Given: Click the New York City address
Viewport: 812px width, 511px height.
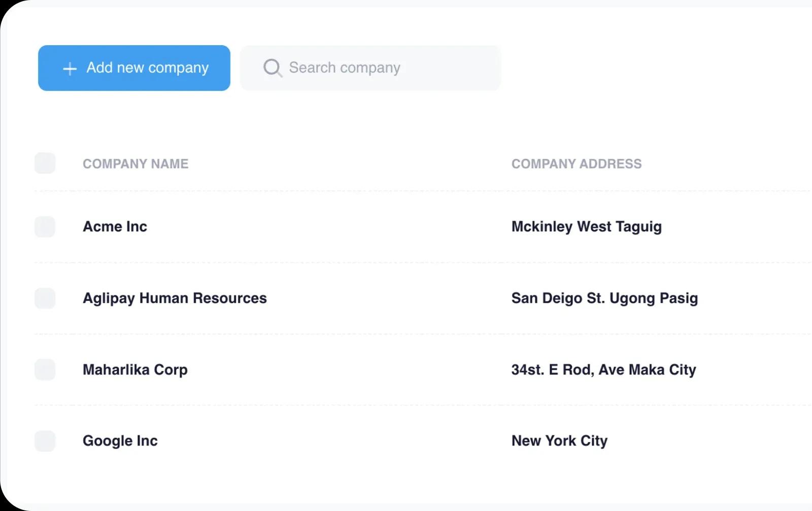Looking at the screenshot, I should 559,441.
